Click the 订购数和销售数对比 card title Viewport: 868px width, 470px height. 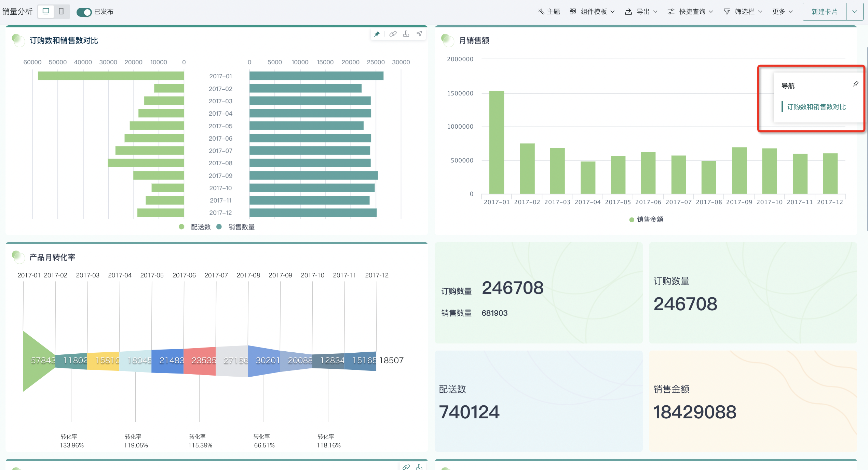[64, 40]
